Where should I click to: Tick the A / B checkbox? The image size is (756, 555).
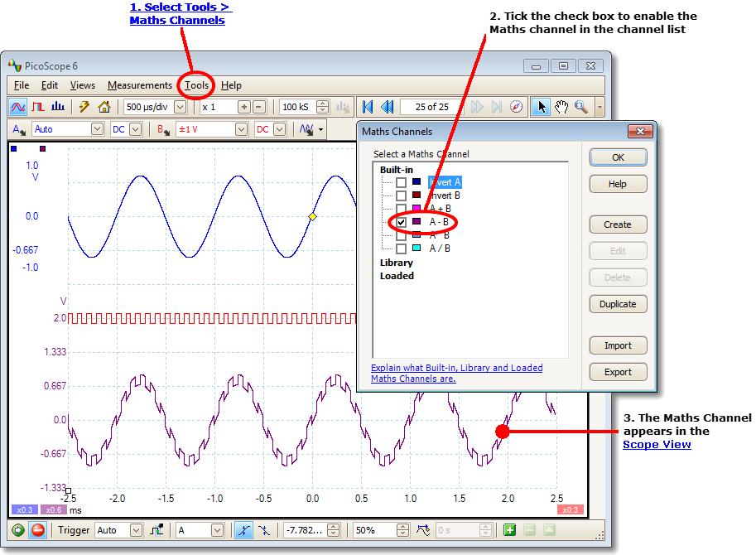click(401, 249)
